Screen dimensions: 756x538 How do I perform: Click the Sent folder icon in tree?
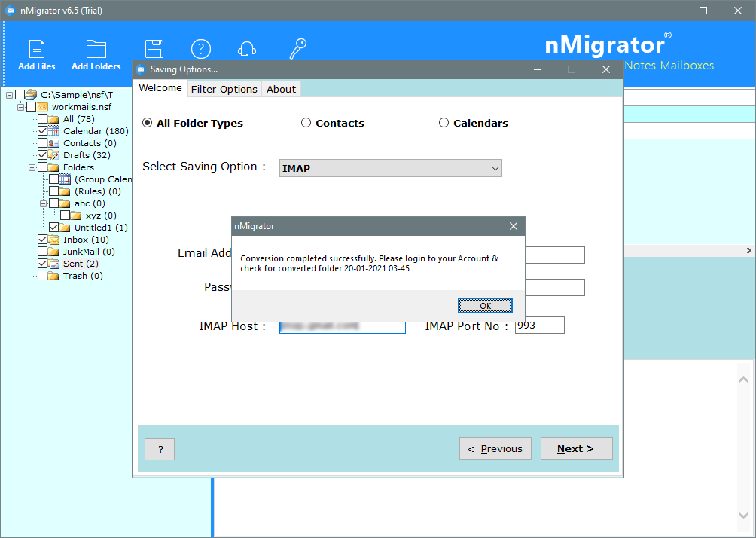click(x=53, y=264)
